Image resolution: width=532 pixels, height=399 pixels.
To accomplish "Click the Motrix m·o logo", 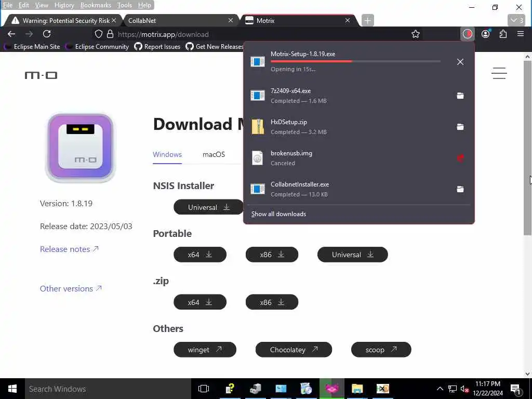I will (x=41, y=75).
